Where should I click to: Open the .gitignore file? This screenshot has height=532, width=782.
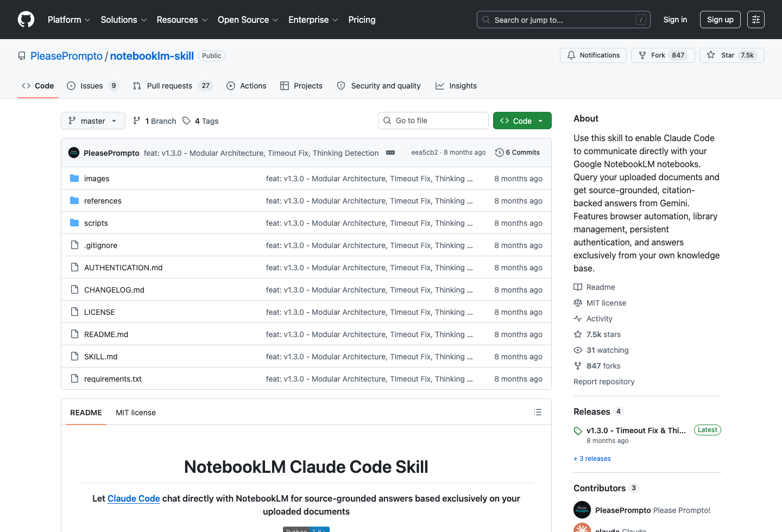pos(100,245)
